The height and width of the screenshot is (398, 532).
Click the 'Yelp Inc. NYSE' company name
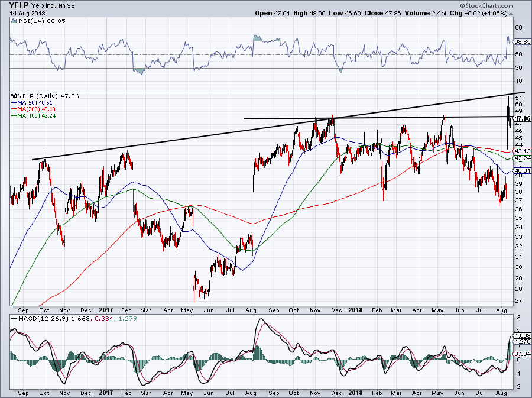[53, 6]
